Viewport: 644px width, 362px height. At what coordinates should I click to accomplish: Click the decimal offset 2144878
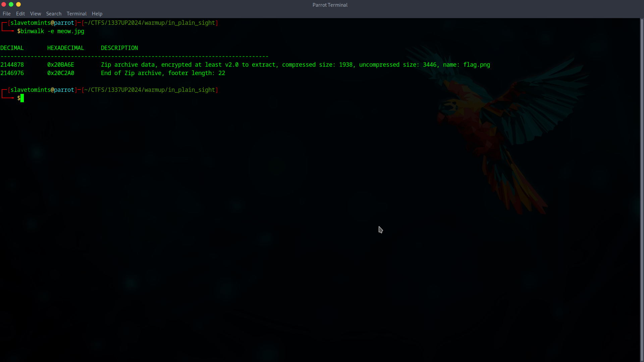(12, 65)
